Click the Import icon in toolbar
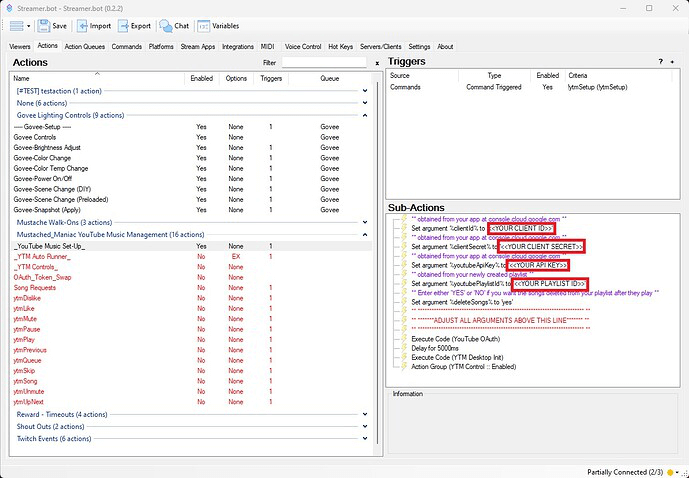Screen dimensions: 689x478 82,25
